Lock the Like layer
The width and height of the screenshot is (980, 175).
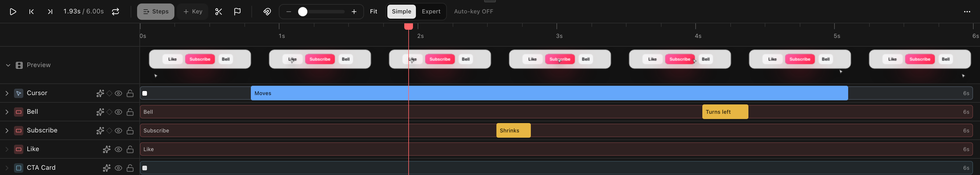(130, 149)
